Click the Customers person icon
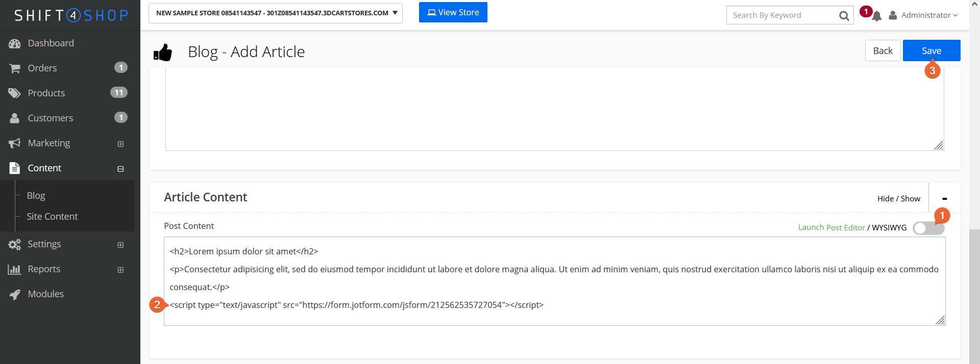Image resolution: width=980 pixels, height=364 pixels. click(x=14, y=118)
